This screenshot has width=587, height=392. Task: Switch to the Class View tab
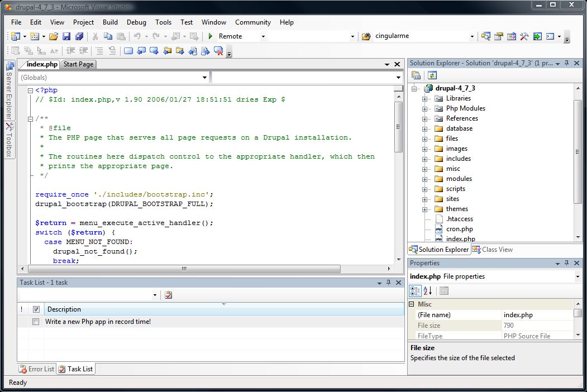492,250
